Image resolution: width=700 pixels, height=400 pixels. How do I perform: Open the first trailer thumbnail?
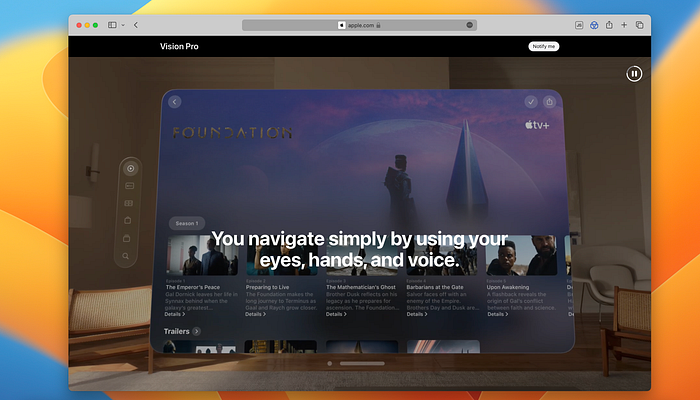[200, 347]
